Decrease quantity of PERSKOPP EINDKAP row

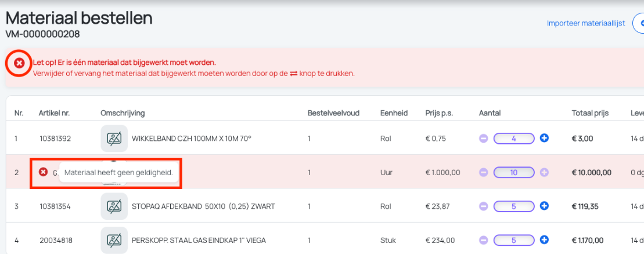483,240
